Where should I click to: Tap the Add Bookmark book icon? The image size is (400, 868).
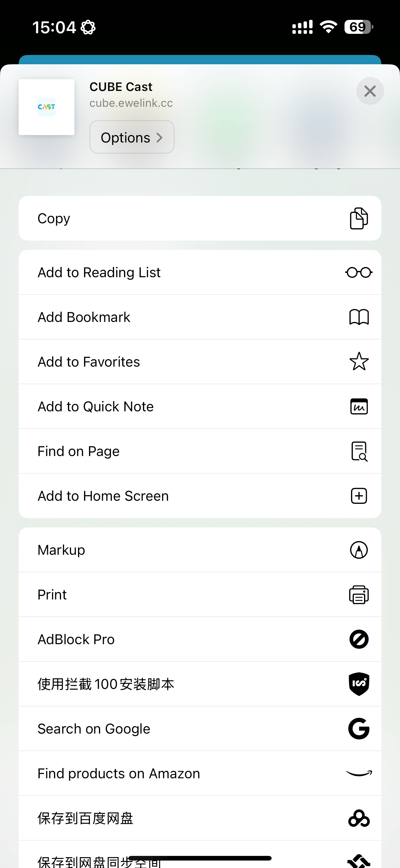(359, 317)
